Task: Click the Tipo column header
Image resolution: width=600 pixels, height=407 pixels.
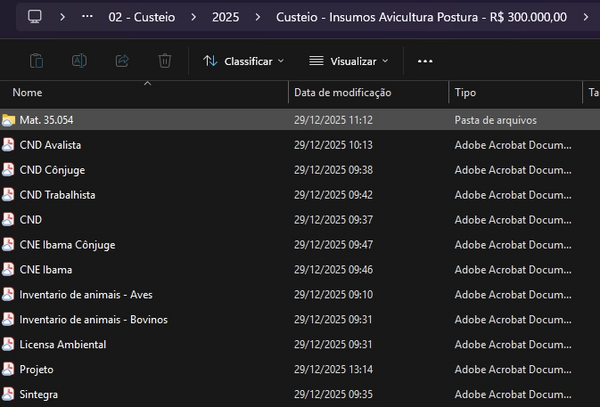Action: pyautogui.click(x=465, y=93)
